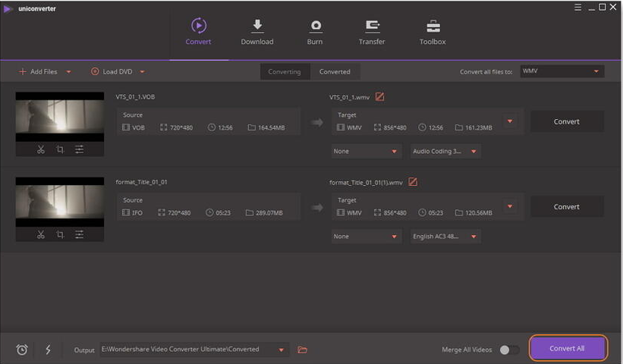Click the crop icon under the first video
623x364 pixels.
pos(60,149)
